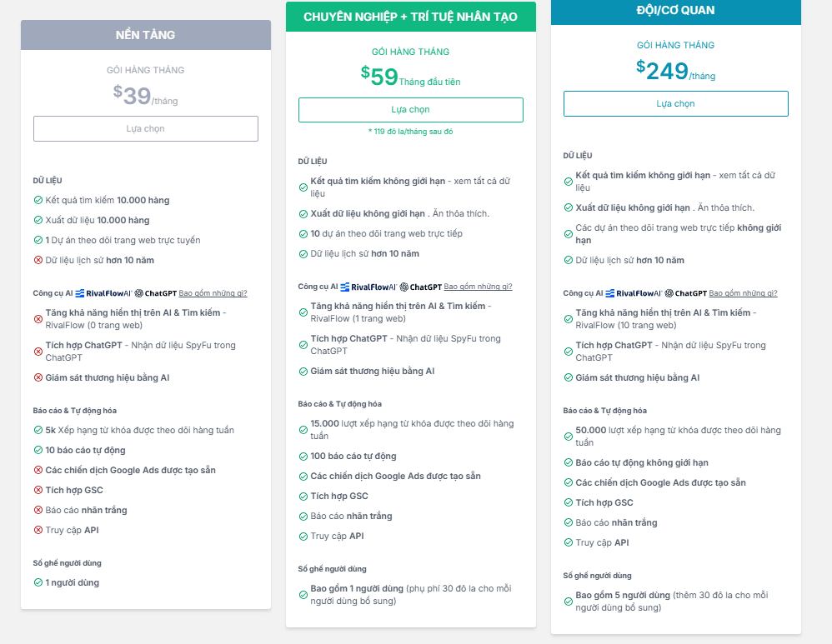
Task: Click the Nền Tảng plan header
Action: pos(146,35)
